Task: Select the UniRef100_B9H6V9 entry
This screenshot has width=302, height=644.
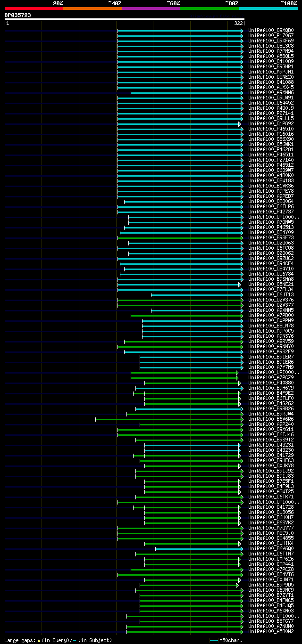Action: (x=271, y=388)
